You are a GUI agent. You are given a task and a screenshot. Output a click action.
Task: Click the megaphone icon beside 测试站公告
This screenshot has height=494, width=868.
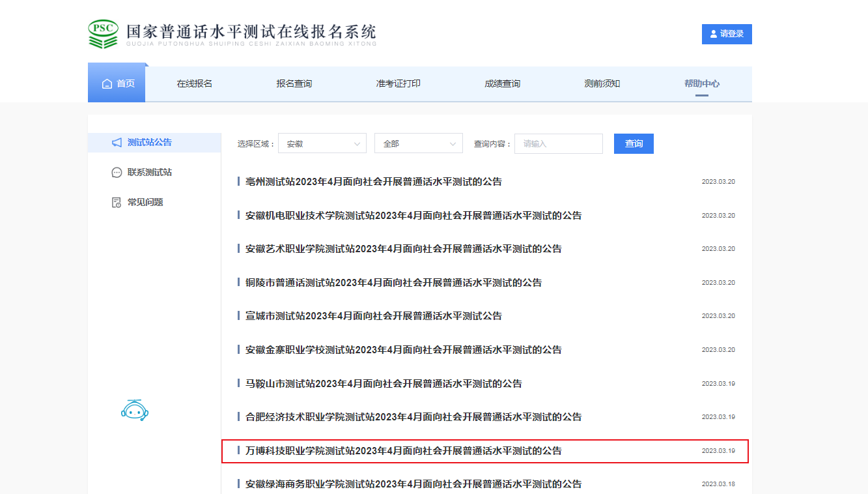coord(117,142)
